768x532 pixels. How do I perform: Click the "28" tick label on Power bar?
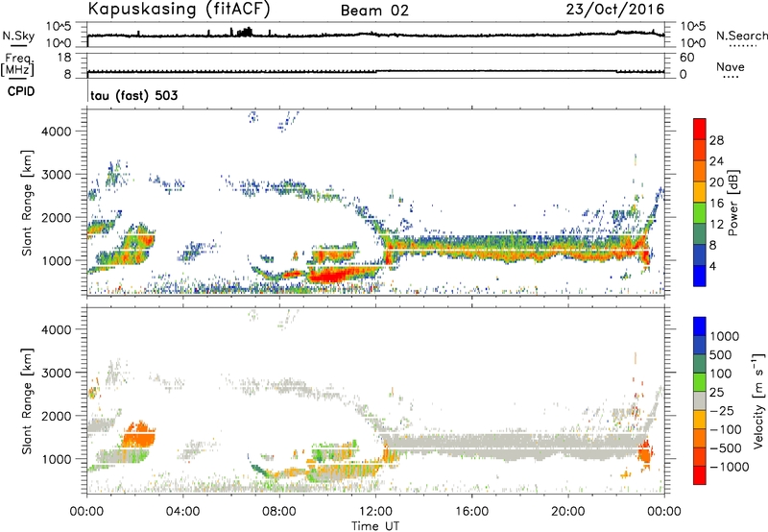716,140
